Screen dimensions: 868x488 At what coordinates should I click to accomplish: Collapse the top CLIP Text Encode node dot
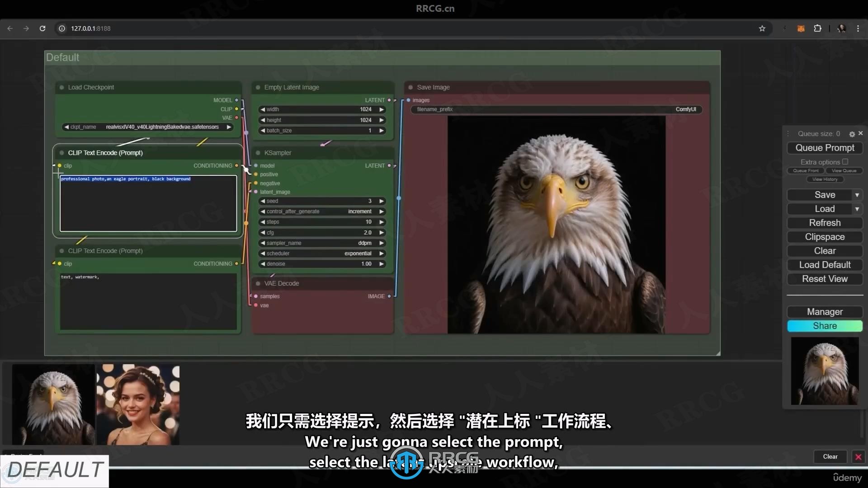click(62, 153)
